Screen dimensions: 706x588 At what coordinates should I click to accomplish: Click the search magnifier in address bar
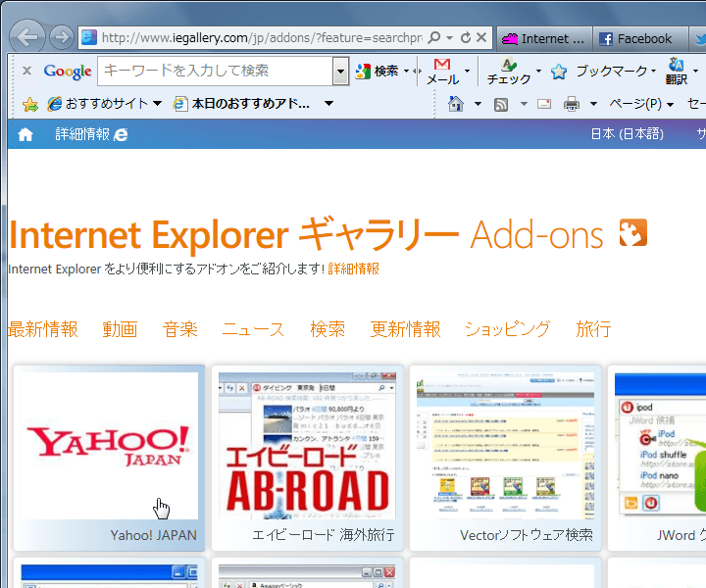click(x=434, y=37)
